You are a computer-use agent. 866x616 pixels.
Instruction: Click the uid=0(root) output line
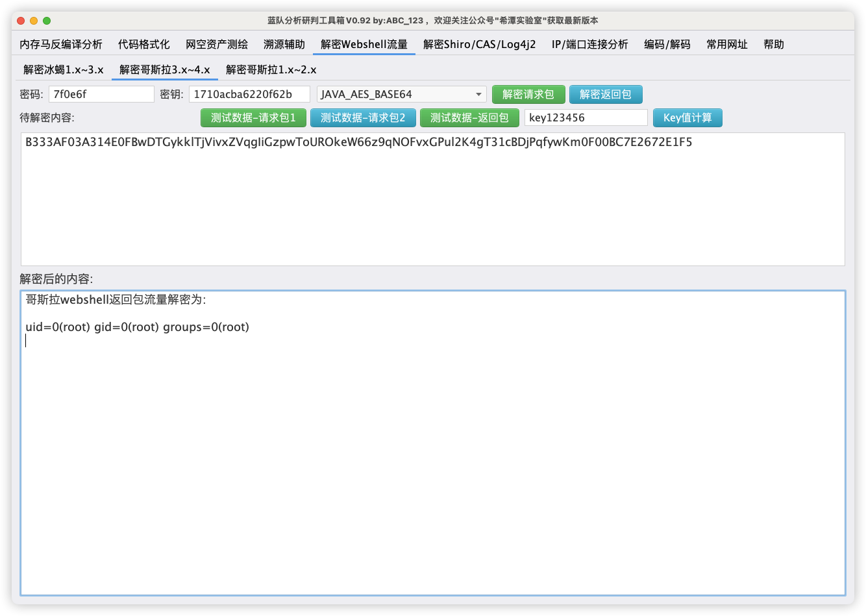tap(137, 327)
